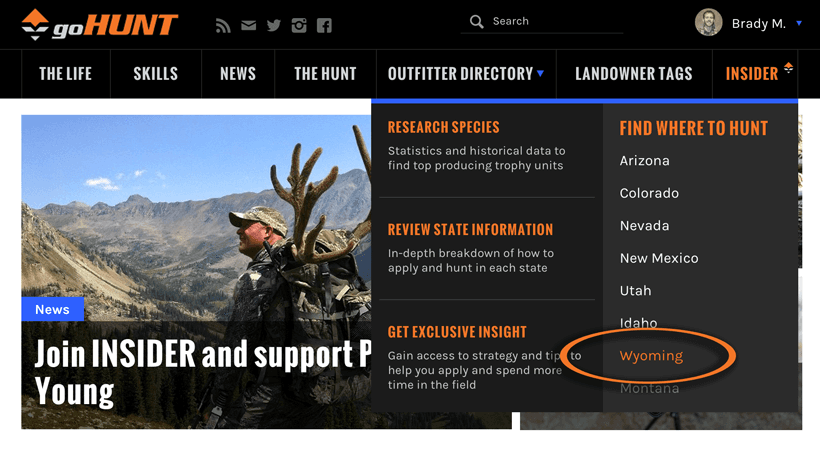Select Wyoming from the state list

point(651,356)
